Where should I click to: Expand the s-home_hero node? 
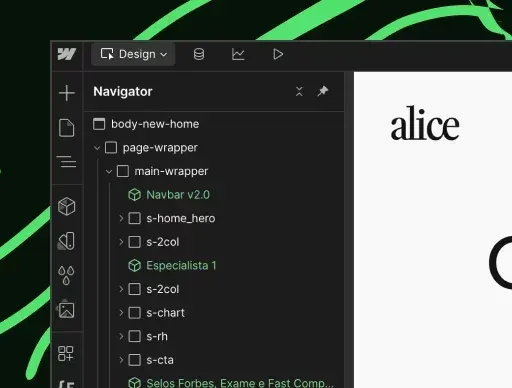click(121, 218)
